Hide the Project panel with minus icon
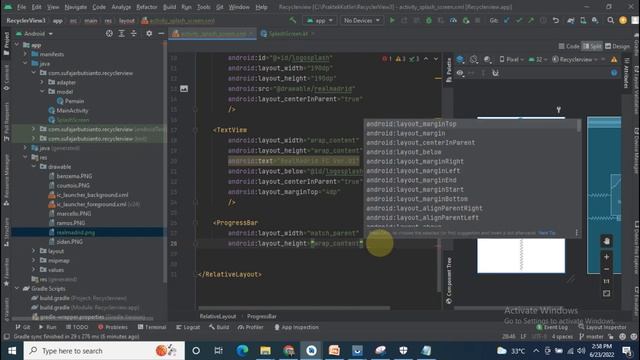The height and width of the screenshot is (360, 640). tap(161, 33)
